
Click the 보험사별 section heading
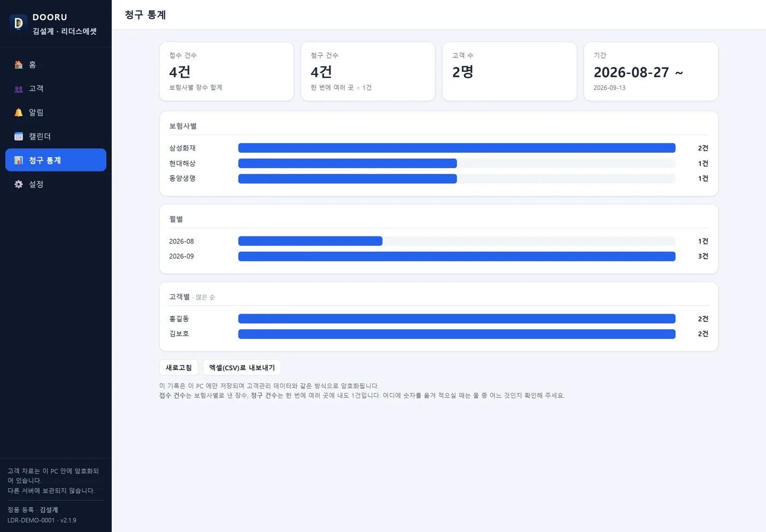pos(183,126)
